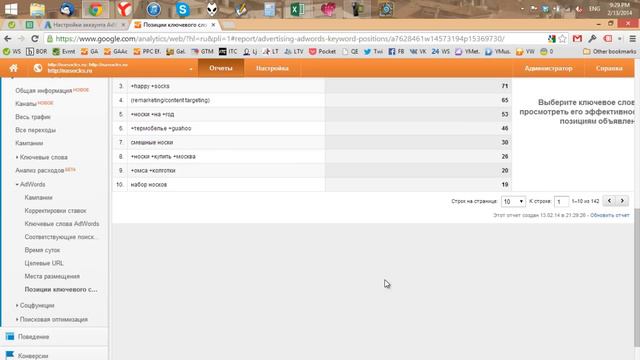Screen dimensions: 640x360
Task: Open the account selector dropdown arrow
Action: (x=191, y=69)
